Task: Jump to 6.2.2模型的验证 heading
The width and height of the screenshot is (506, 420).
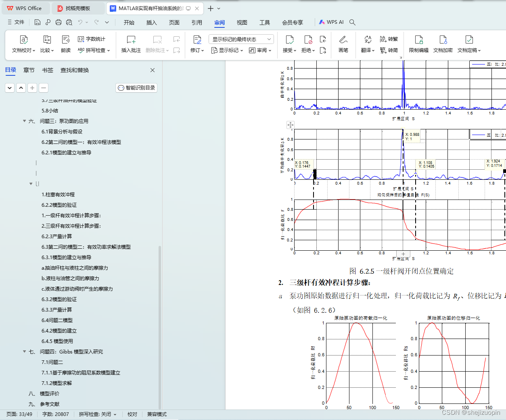Action: pyautogui.click(x=59, y=205)
